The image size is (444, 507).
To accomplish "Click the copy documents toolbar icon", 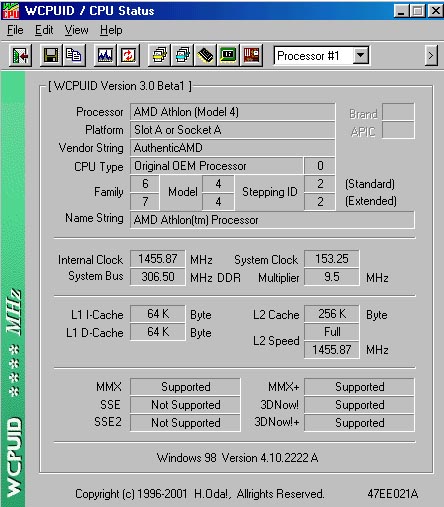I will (74, 55).
